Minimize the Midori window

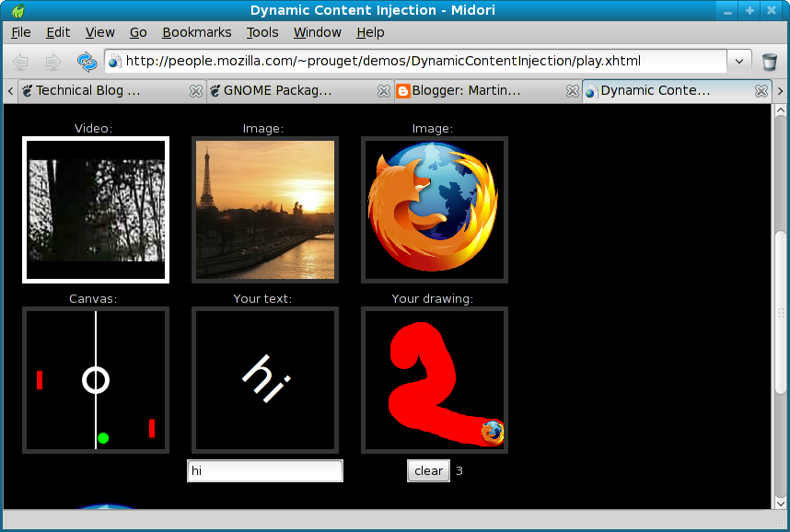point(727,10)
